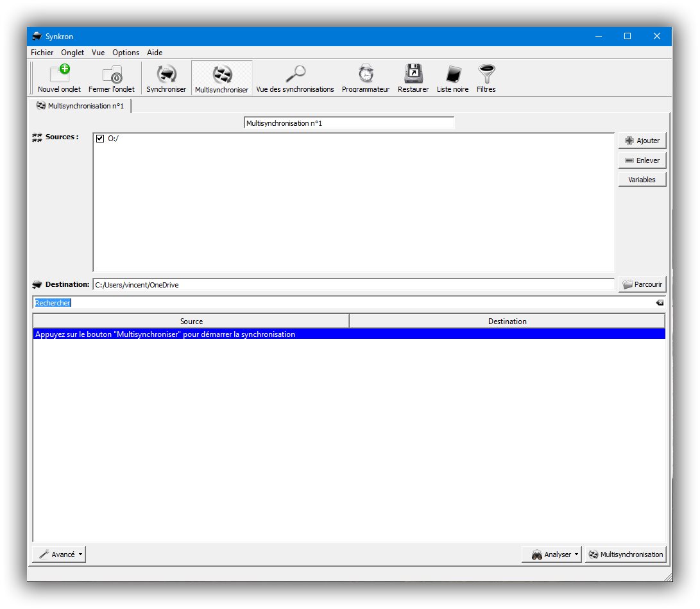Viewport: 700px width, 609px height.
Task: Select the Multisynchronisation n°1 tab
Action: (x=81, y=106)
